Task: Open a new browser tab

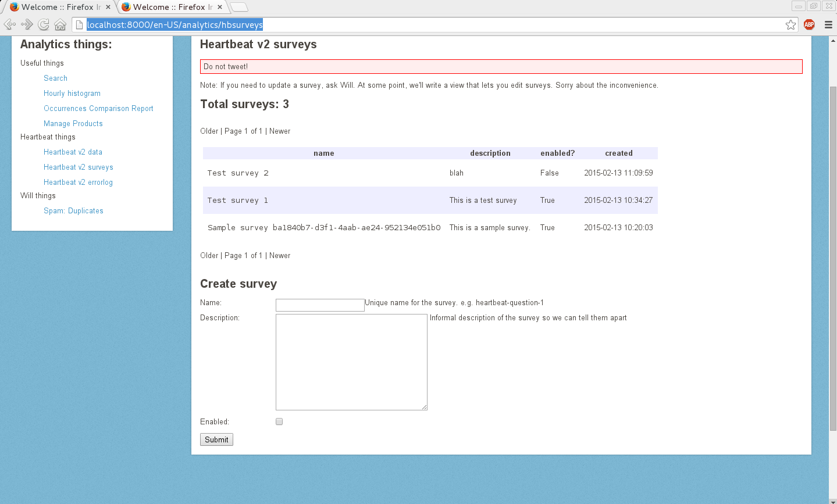Action: point(239,7)
